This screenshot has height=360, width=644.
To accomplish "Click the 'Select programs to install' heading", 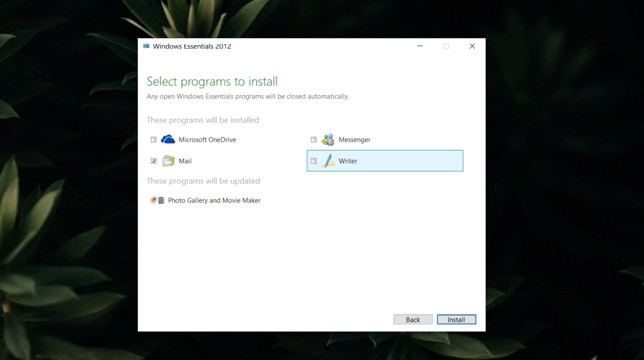I will (x=212, y=82).
